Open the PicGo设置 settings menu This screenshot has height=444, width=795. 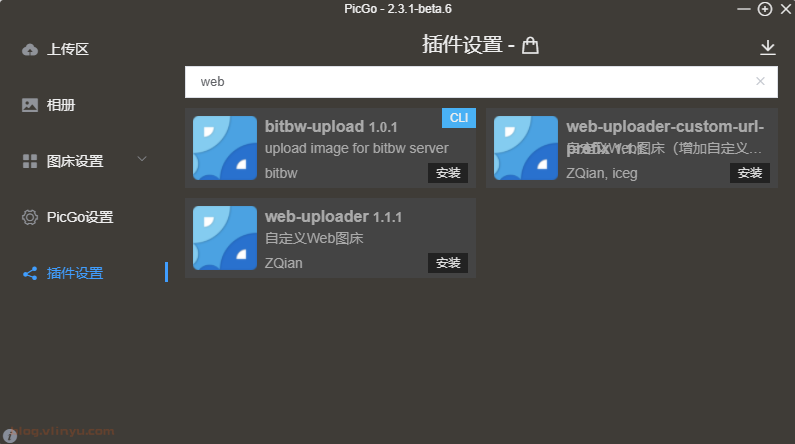coord(80,217)
